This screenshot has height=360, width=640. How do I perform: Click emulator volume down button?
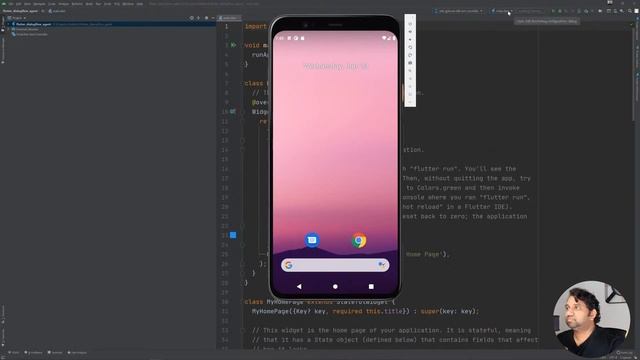pyautogui.click(x=410, y=40)
